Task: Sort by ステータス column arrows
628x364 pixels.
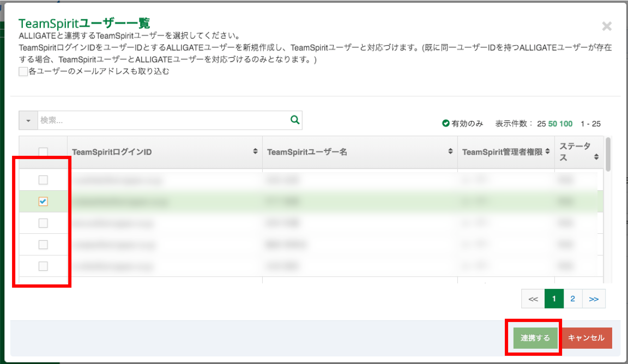Action: coord(596,156)
